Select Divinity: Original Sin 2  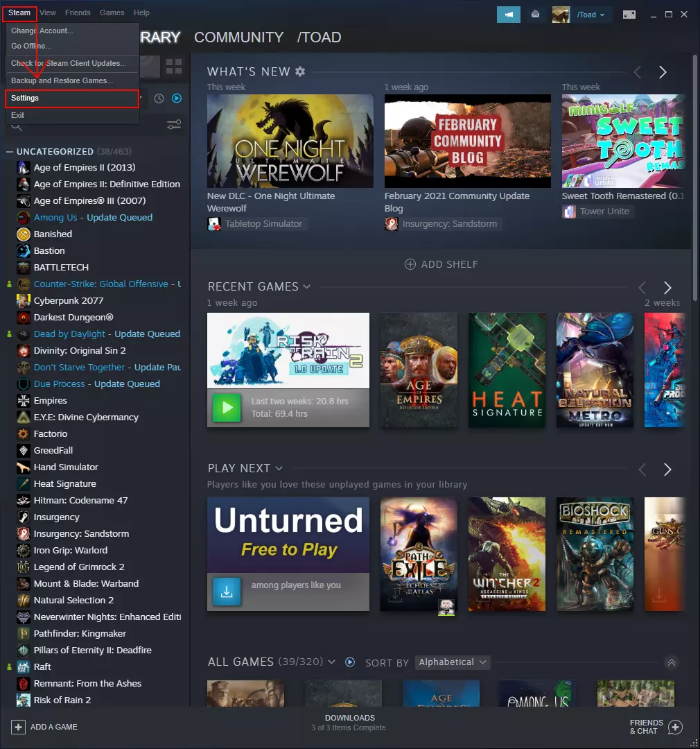80,351
